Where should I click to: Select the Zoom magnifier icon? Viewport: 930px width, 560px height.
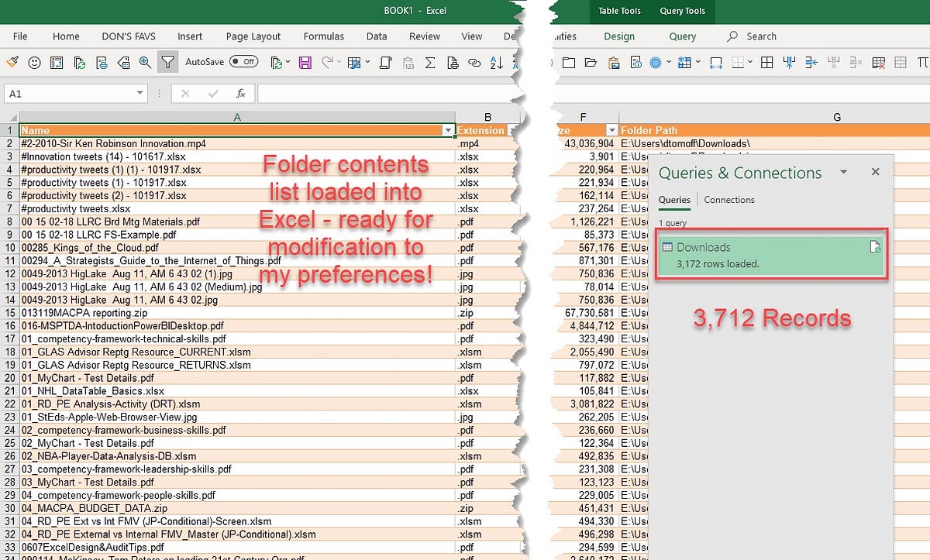(x=143, y=62)
